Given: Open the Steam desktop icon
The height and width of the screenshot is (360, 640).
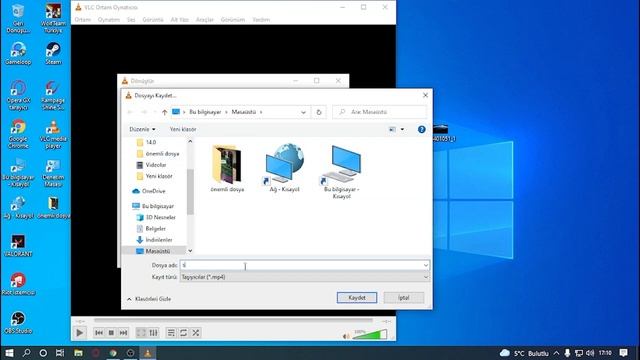Looking at the screenshot, I should pos(53,53).
